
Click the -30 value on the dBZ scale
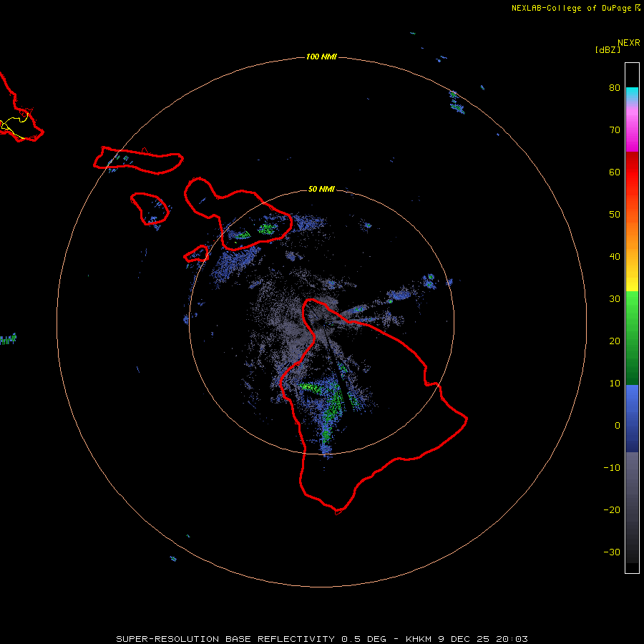pos(612,552)
